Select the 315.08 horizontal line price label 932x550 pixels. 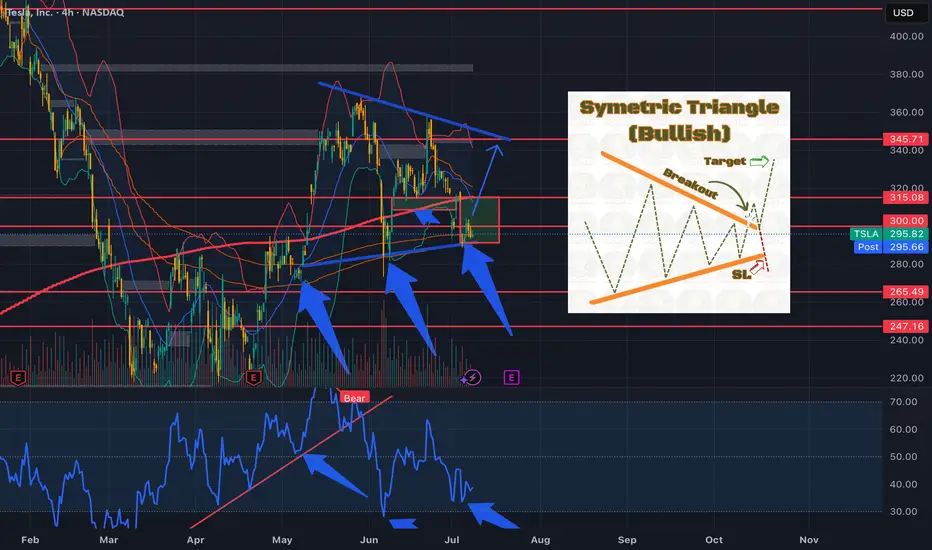tap(906, 197)
